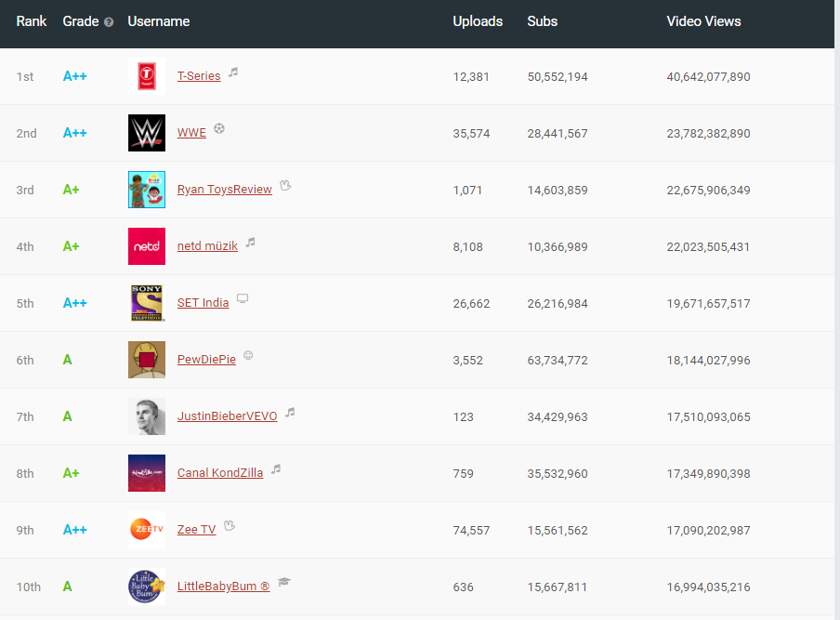This screenshot has width=840, height=620.
Task: Open the Canal KondZilla channel link
Action: pos(220,473)
